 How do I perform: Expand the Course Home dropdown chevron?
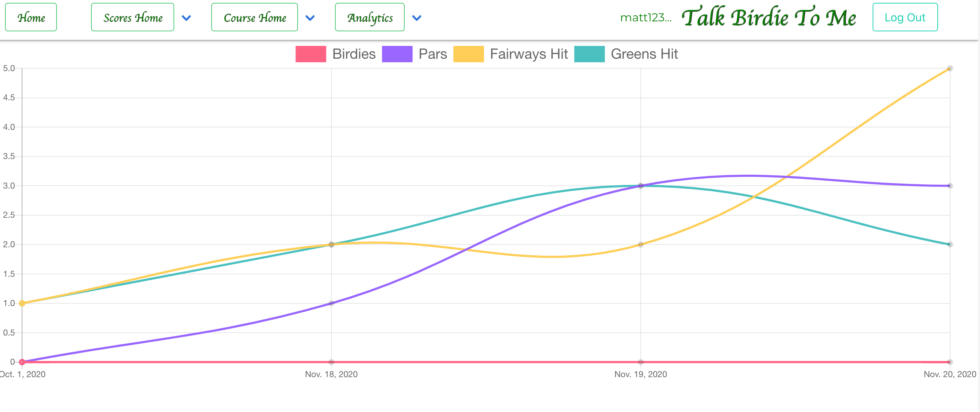pos(310,17)
